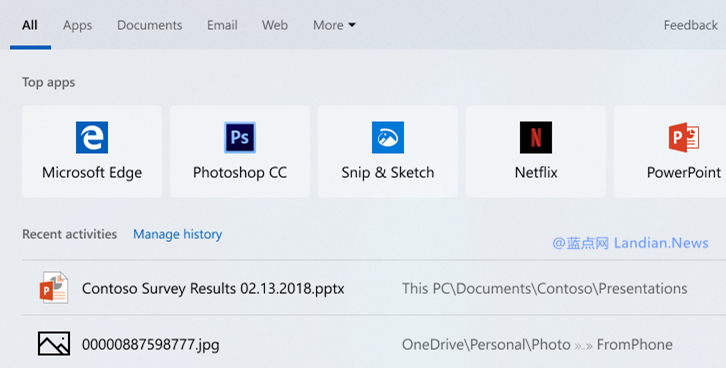Screen dimensions: 726x368
Task: Launch PowerPoint from its icon
Action: [x=684, y=137]
